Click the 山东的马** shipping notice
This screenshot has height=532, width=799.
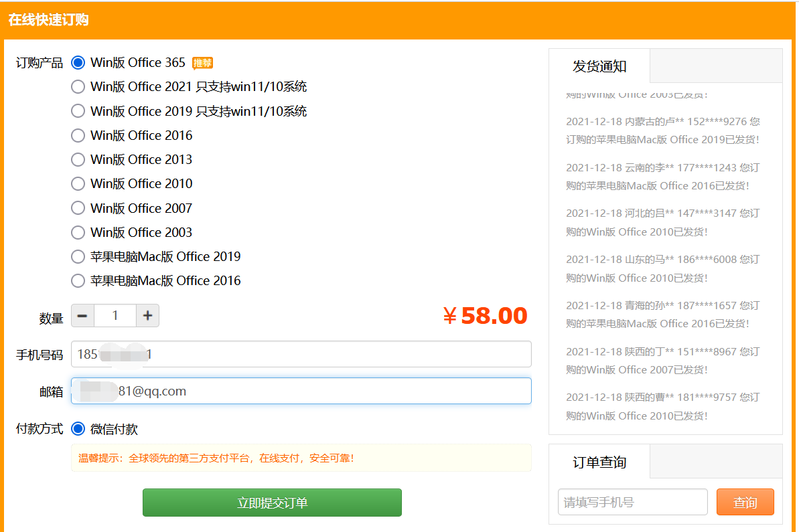pos(663,269)
